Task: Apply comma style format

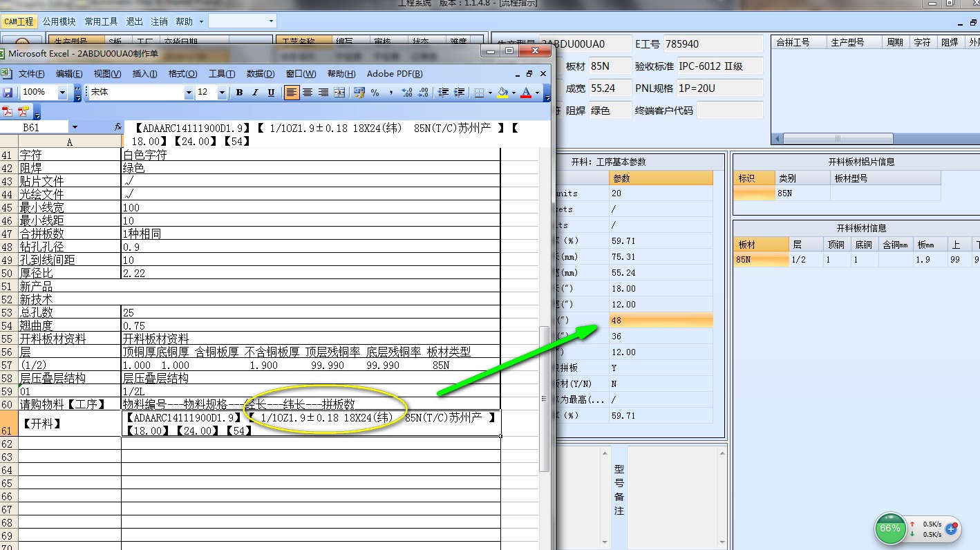Action: 391,93
